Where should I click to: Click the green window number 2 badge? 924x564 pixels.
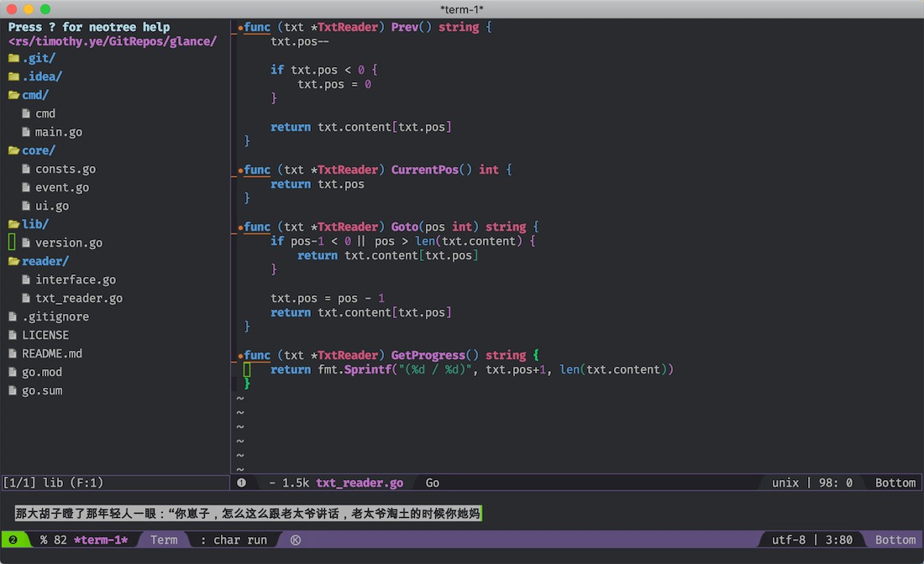[13, 540]
